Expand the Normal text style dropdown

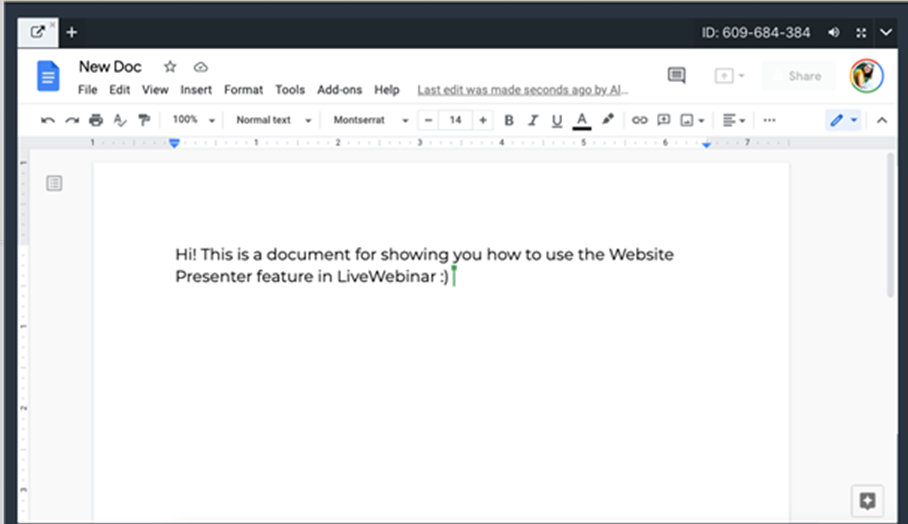point(273,120)
